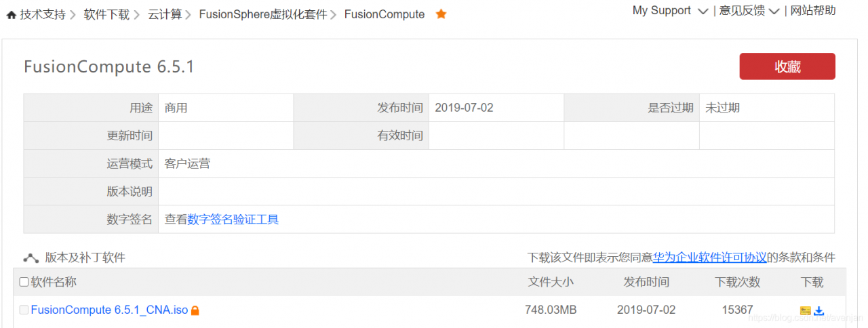
Task: Click the FusionCompute breadcrumb item
Action: [x=384, y=14]
